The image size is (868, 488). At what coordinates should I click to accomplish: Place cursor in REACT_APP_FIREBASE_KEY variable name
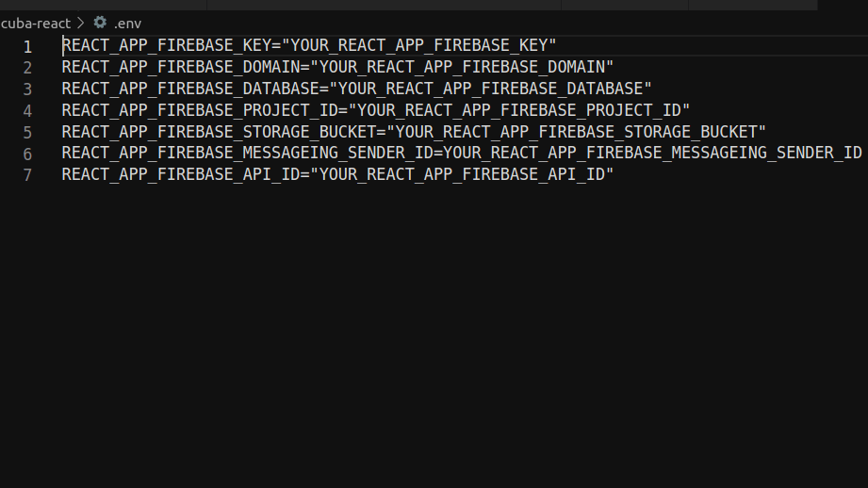click(x=166, y=45)
